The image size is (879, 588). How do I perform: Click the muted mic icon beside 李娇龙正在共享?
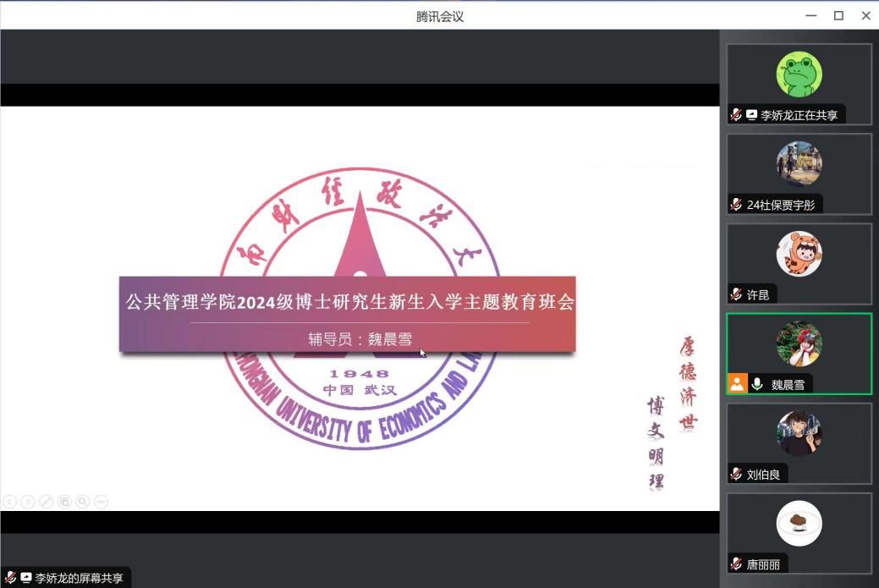click(736, 115)
